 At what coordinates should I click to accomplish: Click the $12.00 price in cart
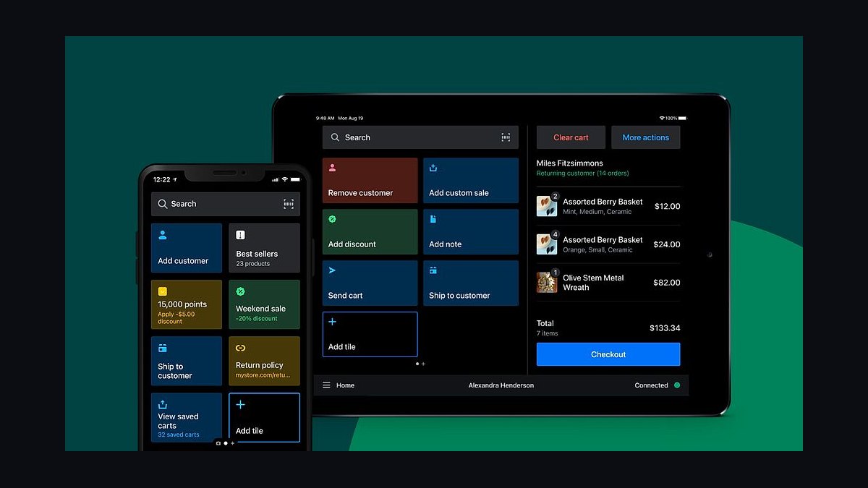point(667,206)
